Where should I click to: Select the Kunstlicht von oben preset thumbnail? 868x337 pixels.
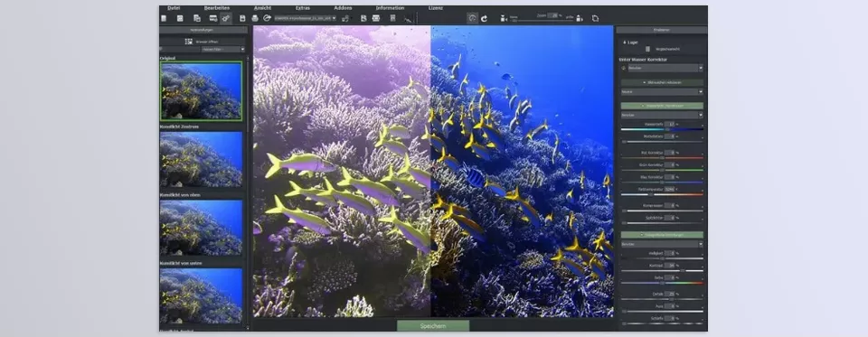tap(201, 228)
